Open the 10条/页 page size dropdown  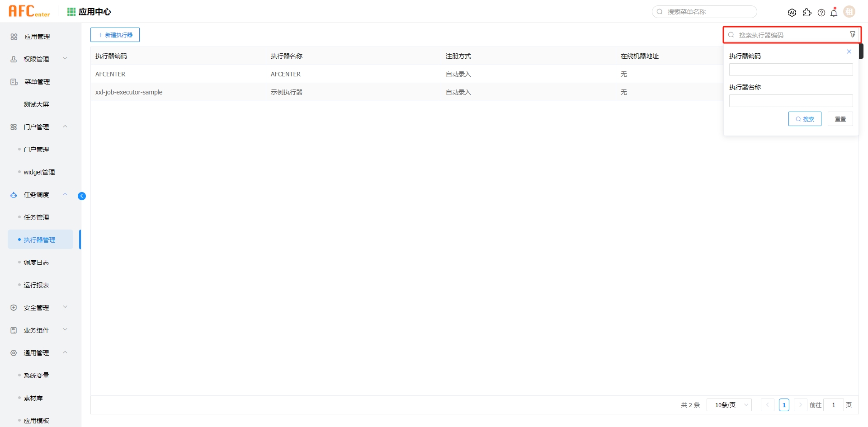click(729, 405)
